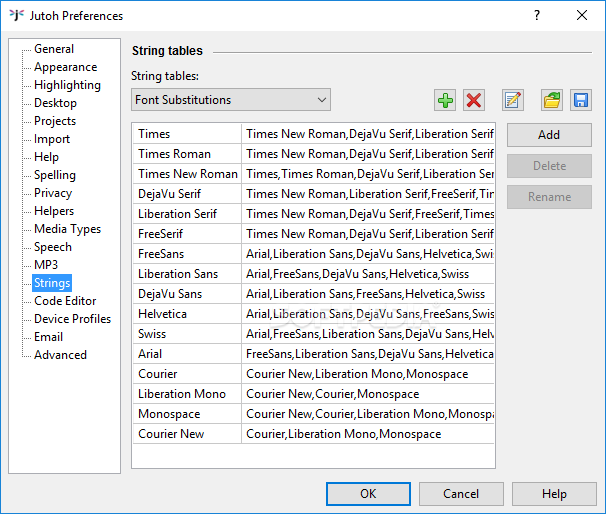
Task: Go to Speech settings
Action: tap(53, 247)
